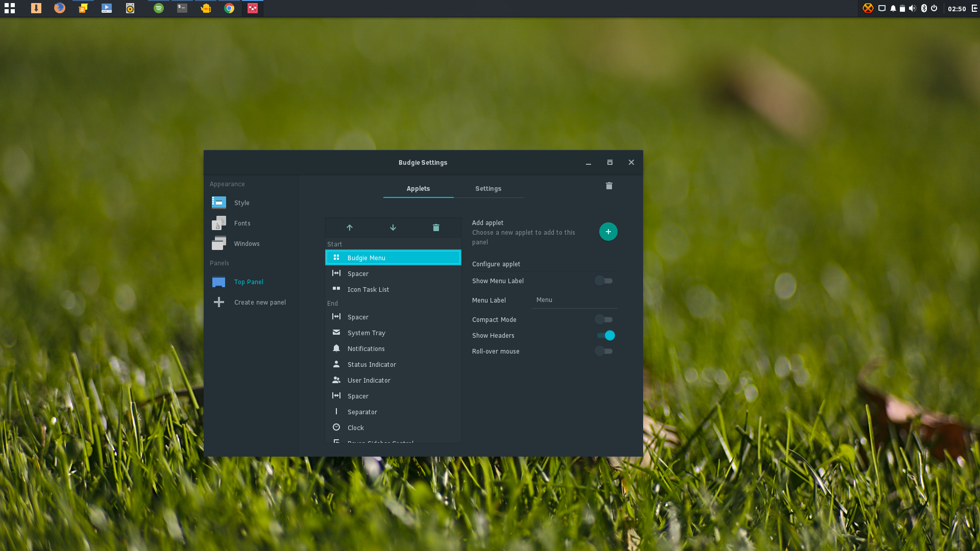Delete the panel via top-right trash icon
Image resolution: width=980 pixels, height=551 pixels.
[609, 186]
